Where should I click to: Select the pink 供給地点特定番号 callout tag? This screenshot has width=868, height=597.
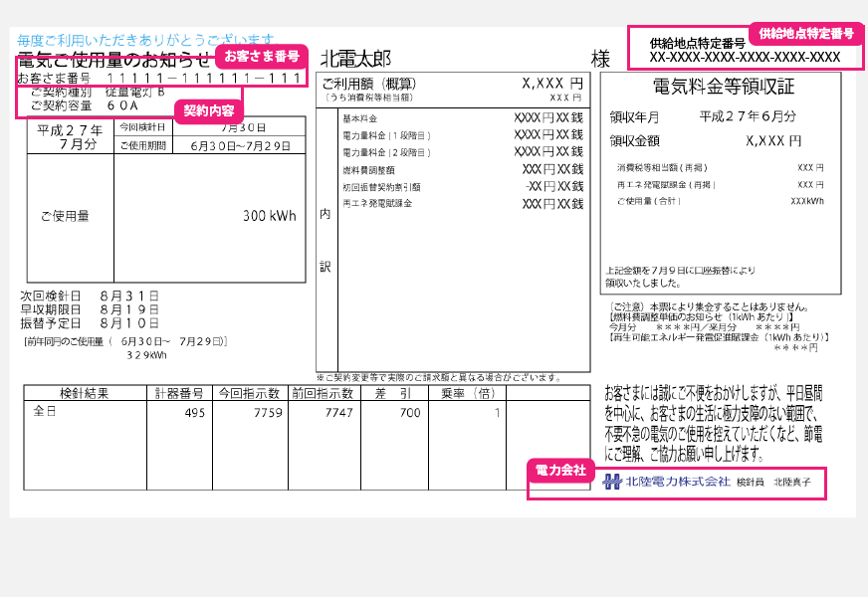[806, 34]
